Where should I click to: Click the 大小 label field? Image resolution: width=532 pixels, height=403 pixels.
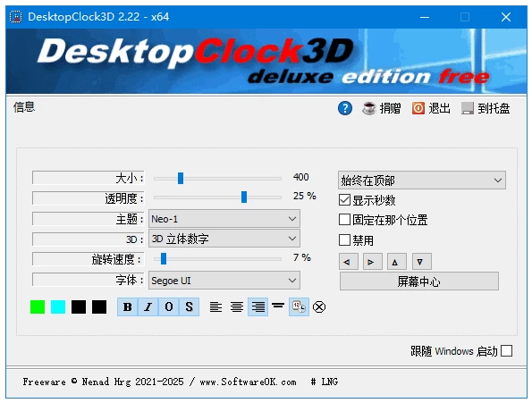pyautogui.click(x=89, y=178)
